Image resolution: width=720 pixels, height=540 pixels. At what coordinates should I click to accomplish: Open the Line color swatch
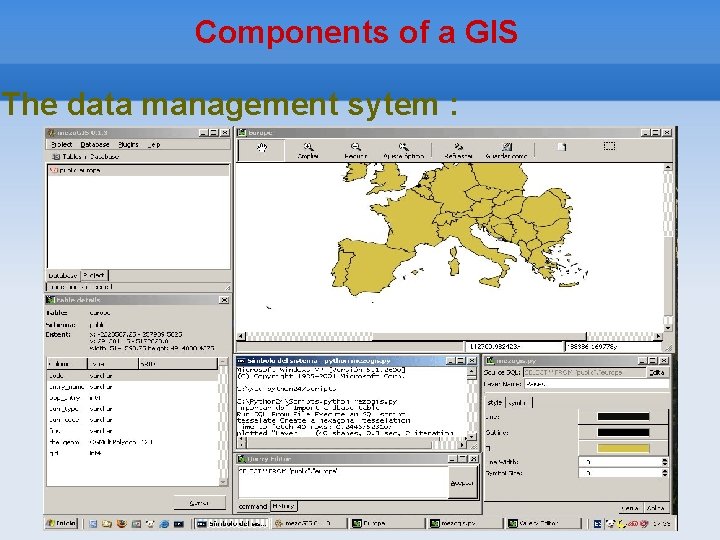pyautogui.click(x=623, y=417)
